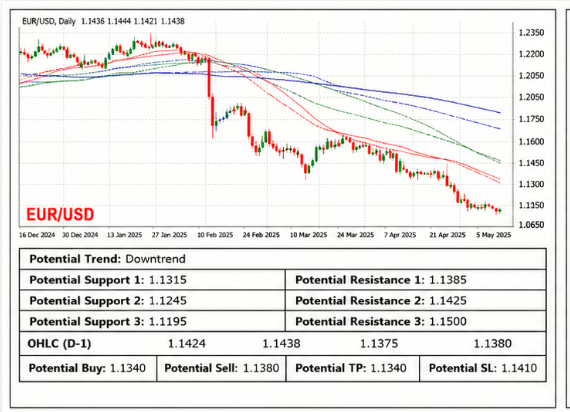This screenshot has height=412, width=570.
Task: Select the 1.1150 price axis label
Action: pyautogui.click(x=531, y=205)
